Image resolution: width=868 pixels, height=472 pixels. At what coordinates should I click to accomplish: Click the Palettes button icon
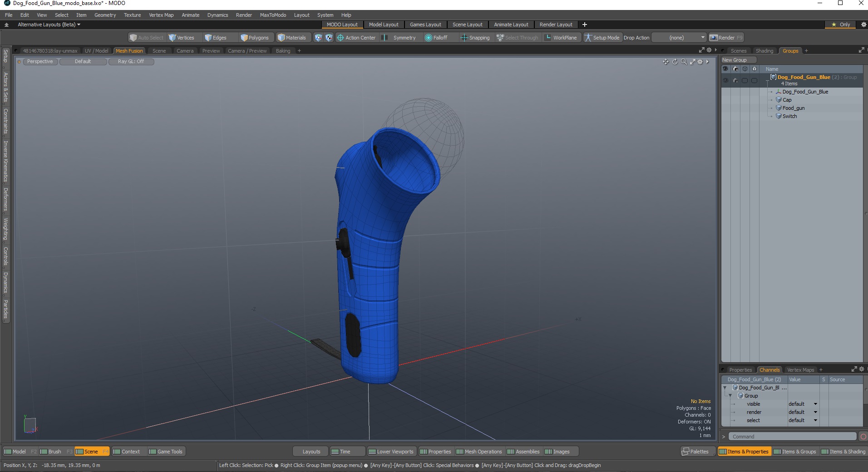(x=685, y=452)
